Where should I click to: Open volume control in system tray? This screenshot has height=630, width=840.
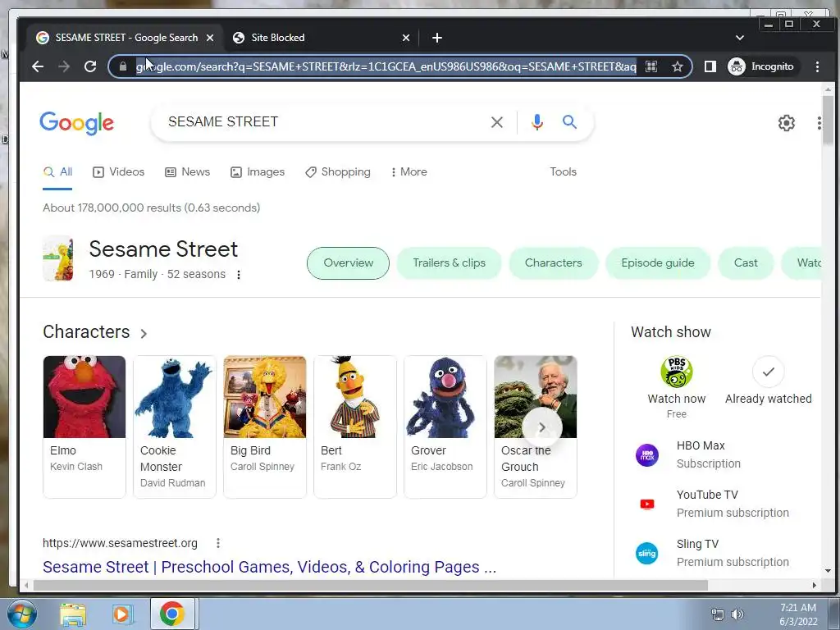tap(737, 614)
